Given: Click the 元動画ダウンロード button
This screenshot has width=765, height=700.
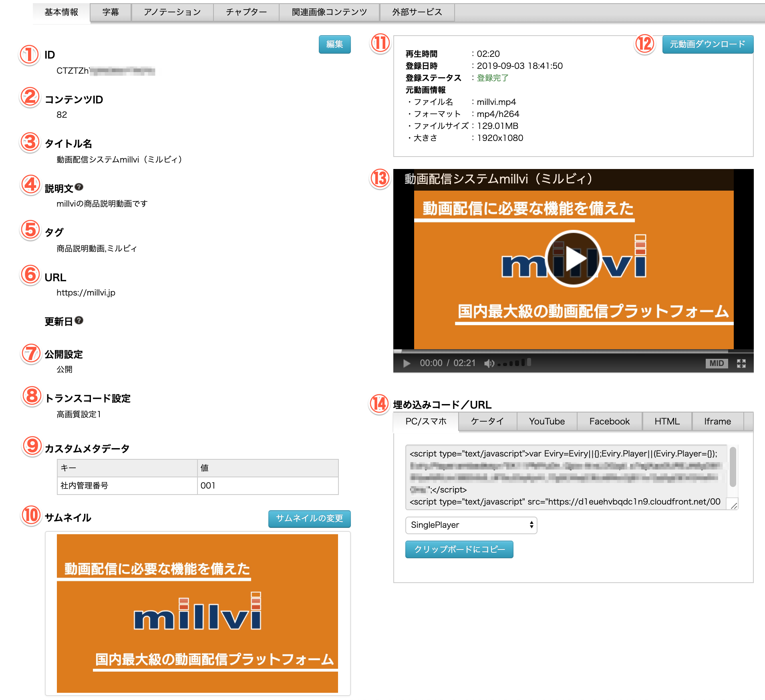Looking at the screenshot, I should click(x=707, y=44).
